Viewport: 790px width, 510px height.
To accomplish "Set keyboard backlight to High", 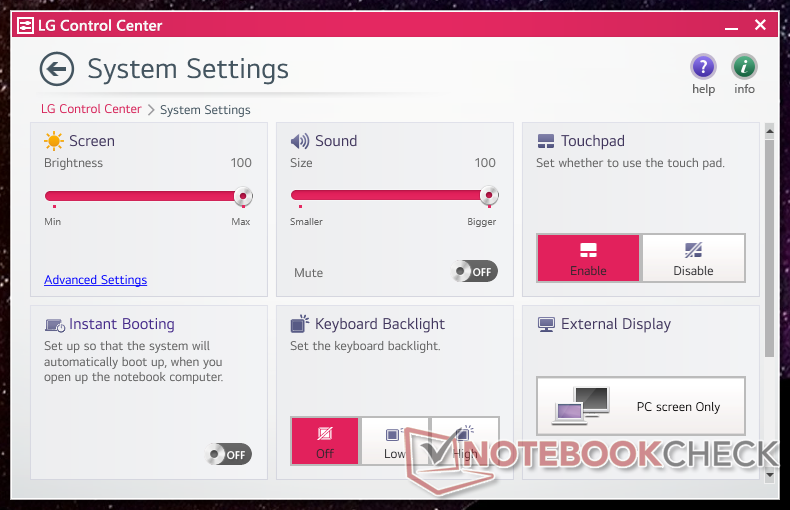I will point(465,441).
